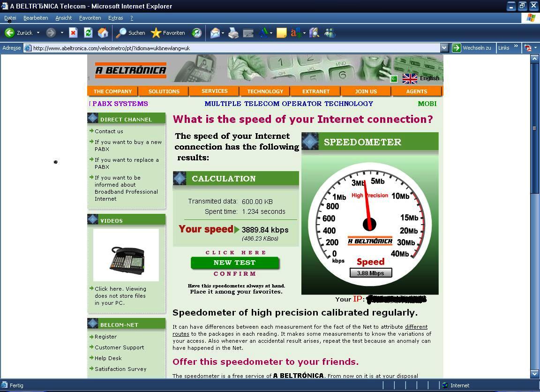Open the Extras menu
The height and width of the screenshot is (392, 540).
[115, 18]
